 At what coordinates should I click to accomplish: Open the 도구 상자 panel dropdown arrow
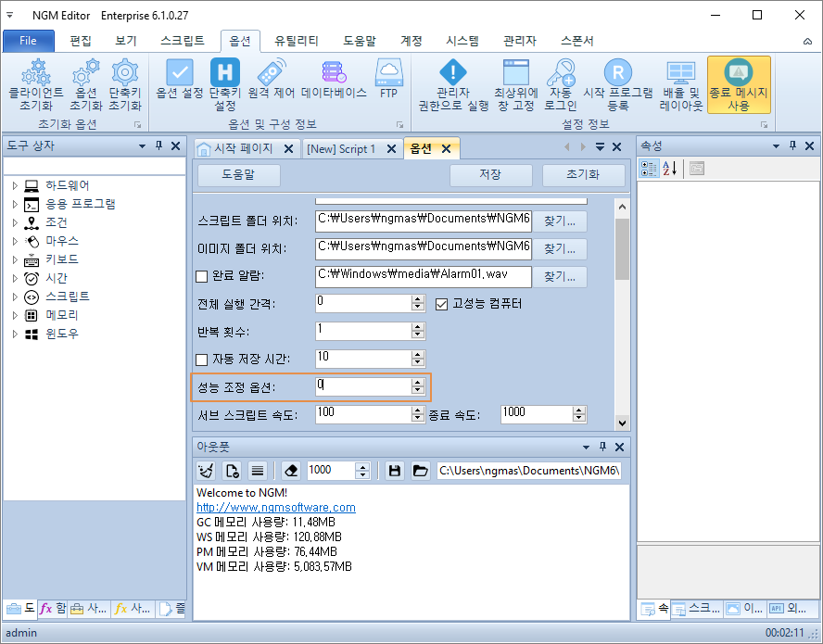click(142, 145)
